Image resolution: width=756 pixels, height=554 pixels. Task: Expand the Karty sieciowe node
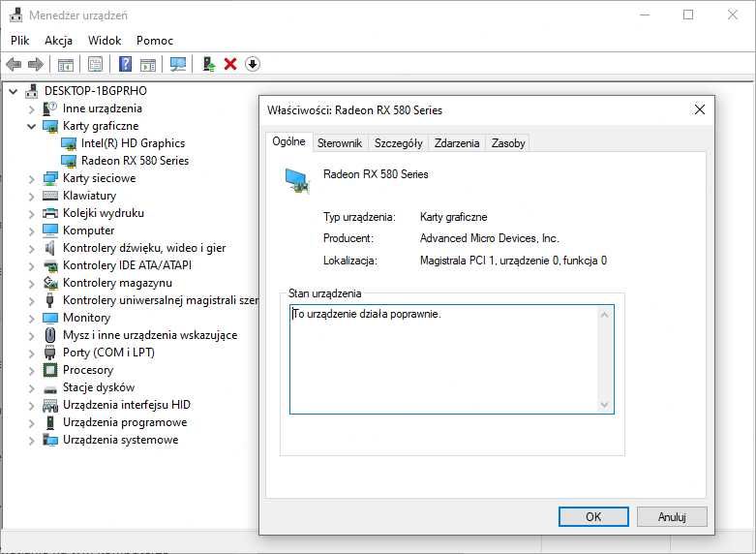31,179
